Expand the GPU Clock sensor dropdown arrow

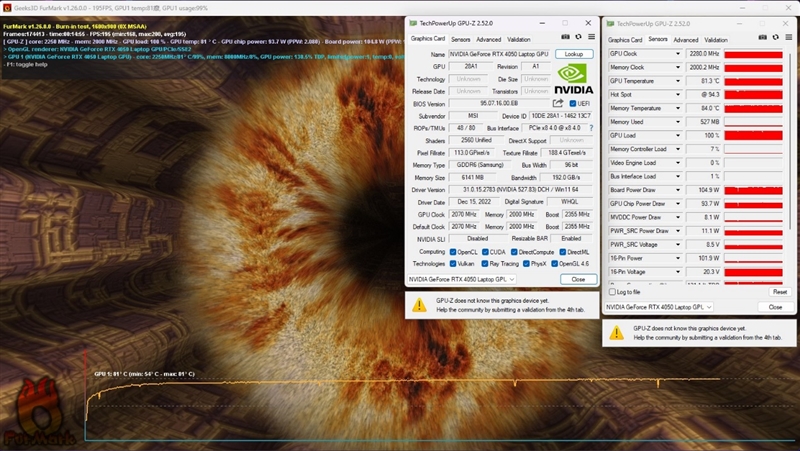678,54
